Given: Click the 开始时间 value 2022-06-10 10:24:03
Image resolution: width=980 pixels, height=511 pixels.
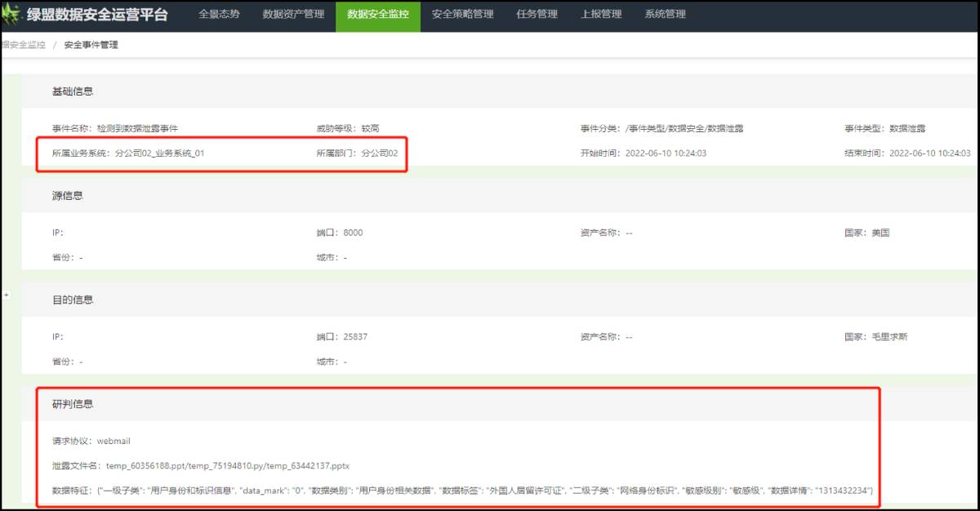Looking at the screenshot, I should click(666, 153).
